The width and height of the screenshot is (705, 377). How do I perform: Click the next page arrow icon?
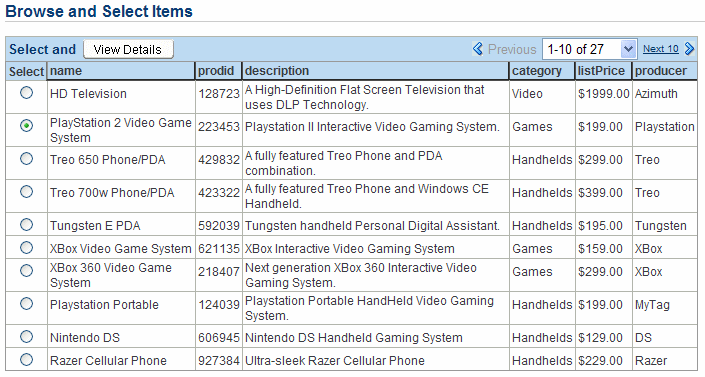[x=689, y=49]
